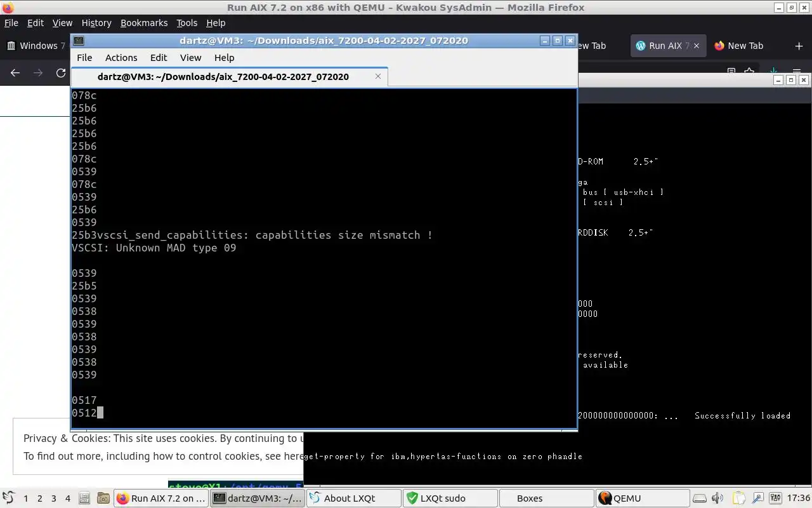Open Firefox Help menu
This screenshot has height=508, width=812.
tap(216, 23)
